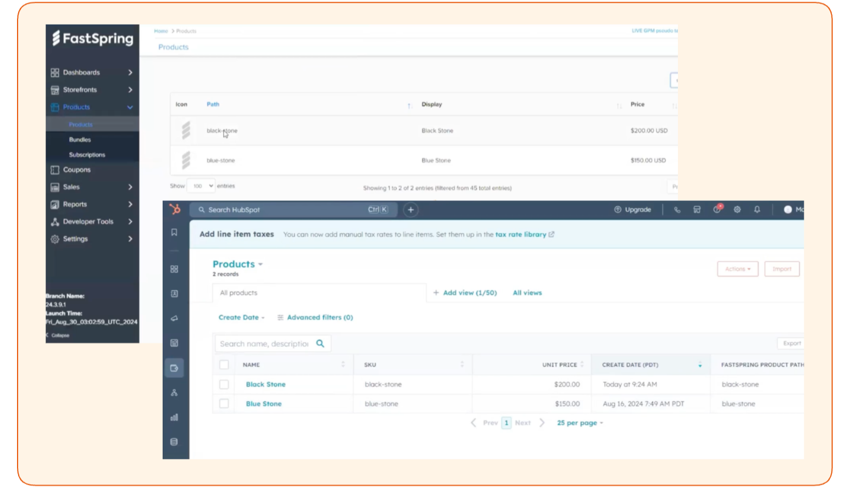Click the Reports icon in FastSpring sidebar
Screen dimensions: 868x488
coord(55,205)
